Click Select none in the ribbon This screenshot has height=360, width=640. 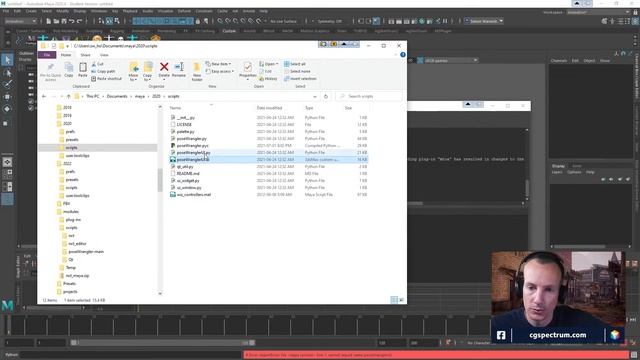pyautogui.click(x=297, y=71)
